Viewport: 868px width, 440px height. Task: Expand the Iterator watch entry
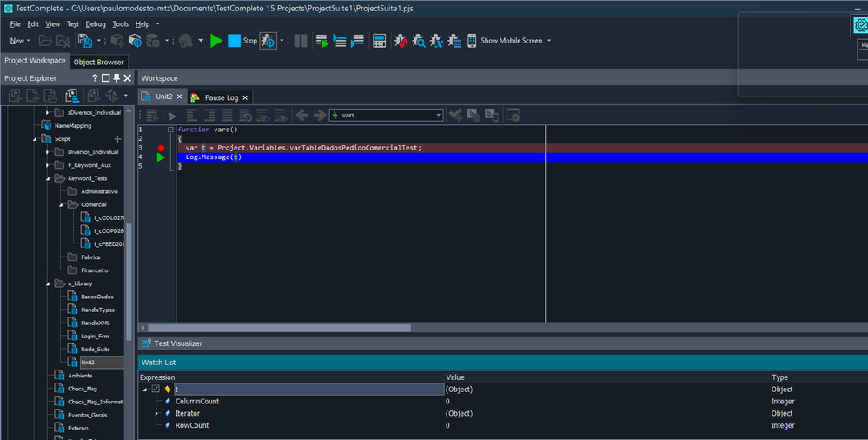point(156,414)
